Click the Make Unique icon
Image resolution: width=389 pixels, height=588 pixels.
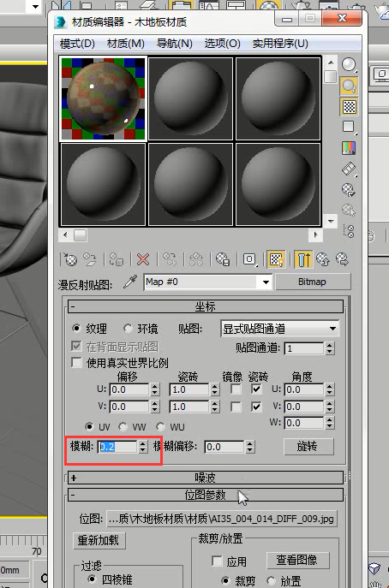click(196, 259)
